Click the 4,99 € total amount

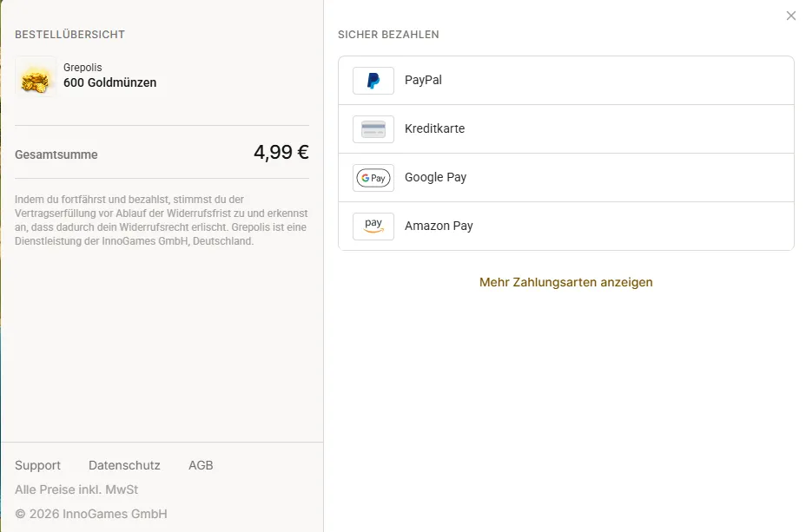281,153
